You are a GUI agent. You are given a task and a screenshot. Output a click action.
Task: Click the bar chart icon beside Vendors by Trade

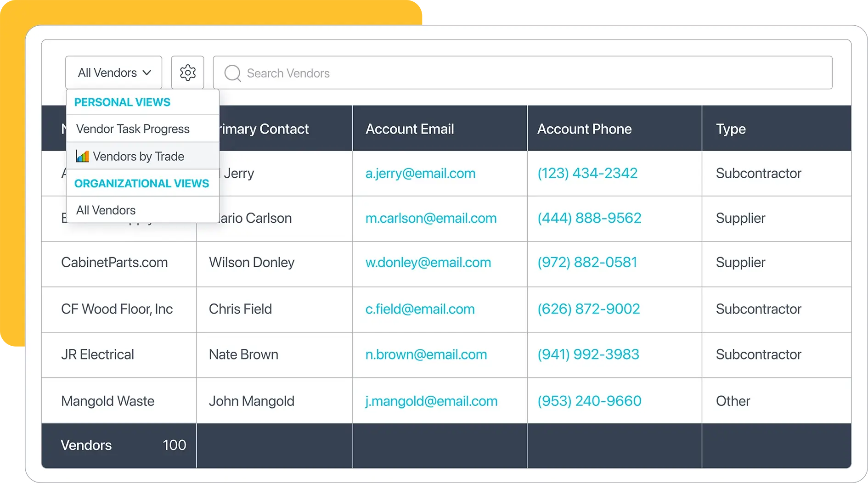click(82, 156)
